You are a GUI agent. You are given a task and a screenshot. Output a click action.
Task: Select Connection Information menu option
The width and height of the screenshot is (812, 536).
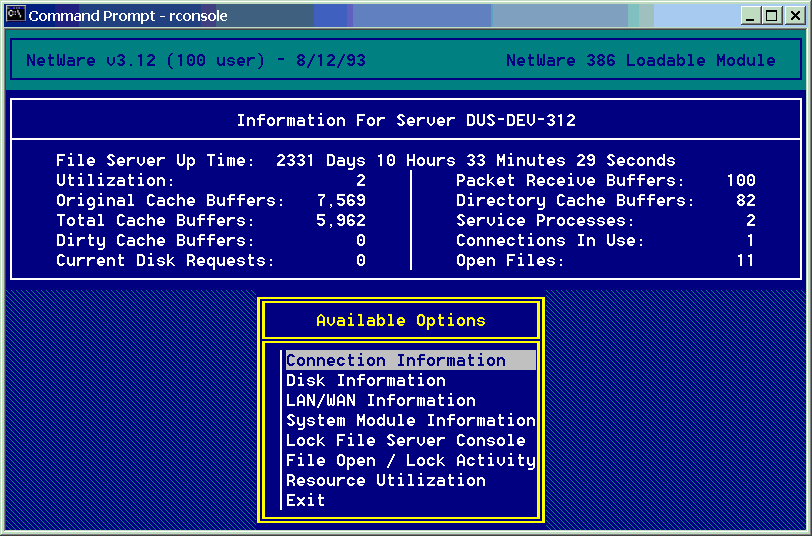click(x=411, y=360)
